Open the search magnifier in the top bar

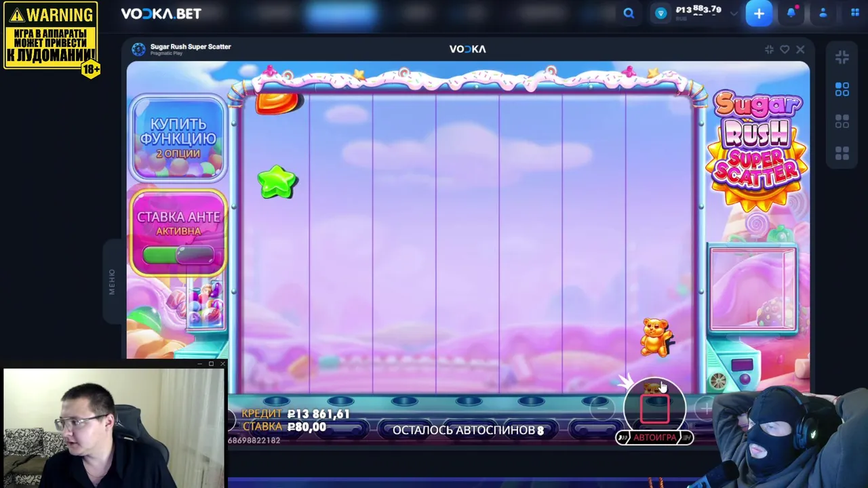pos(629,14)
